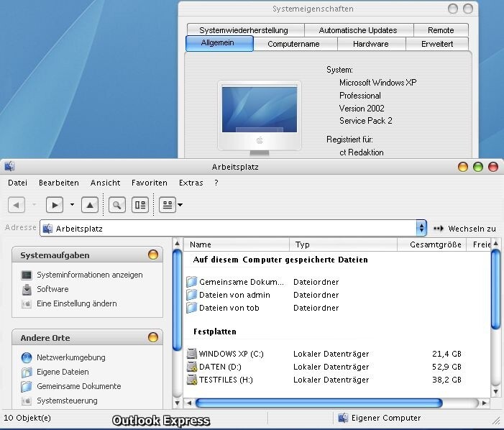Select the TESTFILES (H:) drive icon
The image size is (504, 430).
coord(192,380)
